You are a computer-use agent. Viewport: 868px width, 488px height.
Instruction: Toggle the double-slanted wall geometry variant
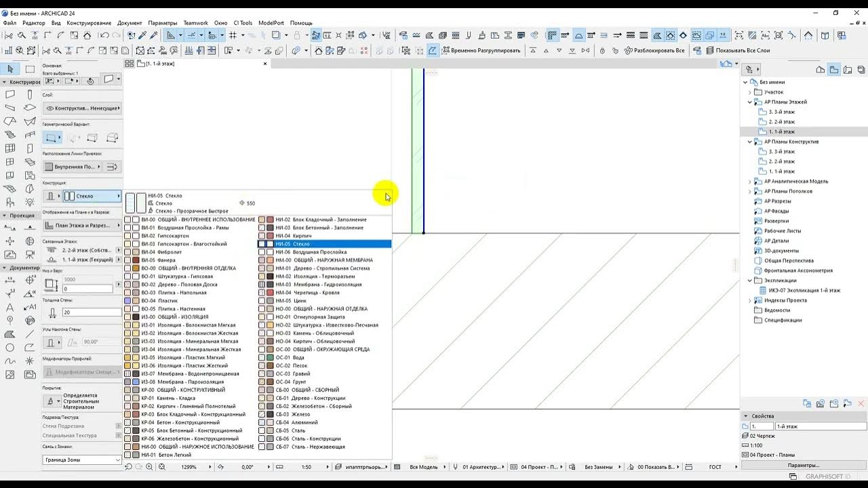pos(113,138)
